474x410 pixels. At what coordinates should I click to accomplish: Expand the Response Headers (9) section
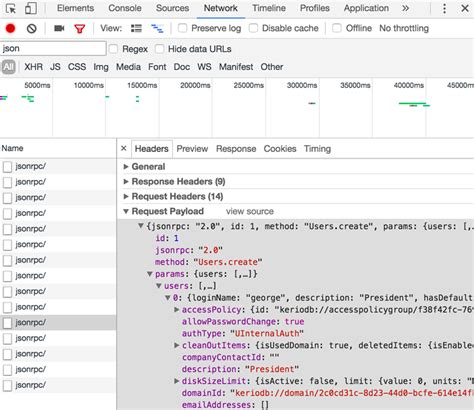(x=126, y=181)
